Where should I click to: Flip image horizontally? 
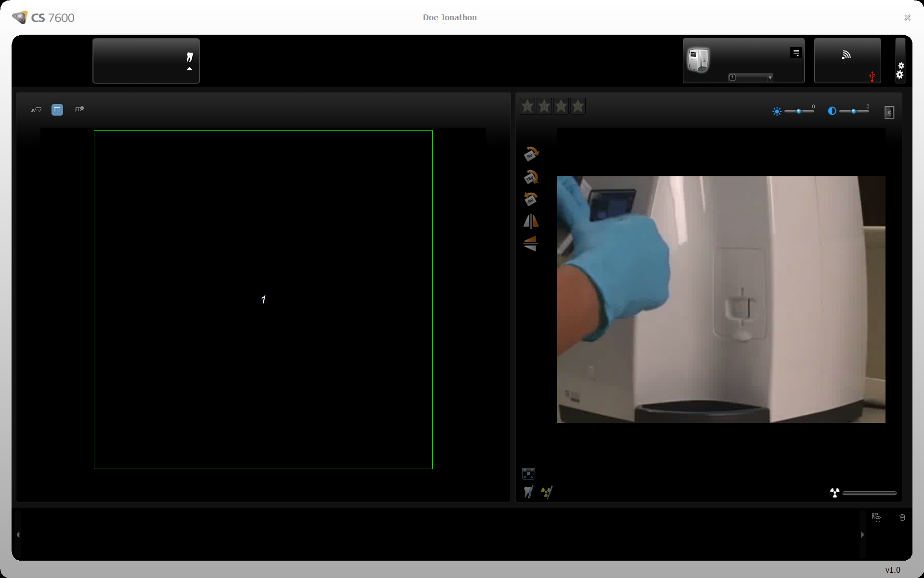pyautogui.click(x=531, y=221)
